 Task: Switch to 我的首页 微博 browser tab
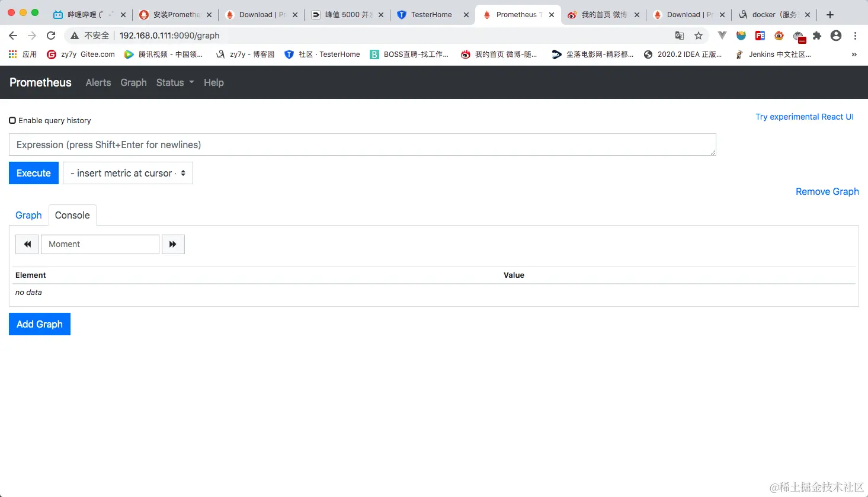tap(604, 15)
